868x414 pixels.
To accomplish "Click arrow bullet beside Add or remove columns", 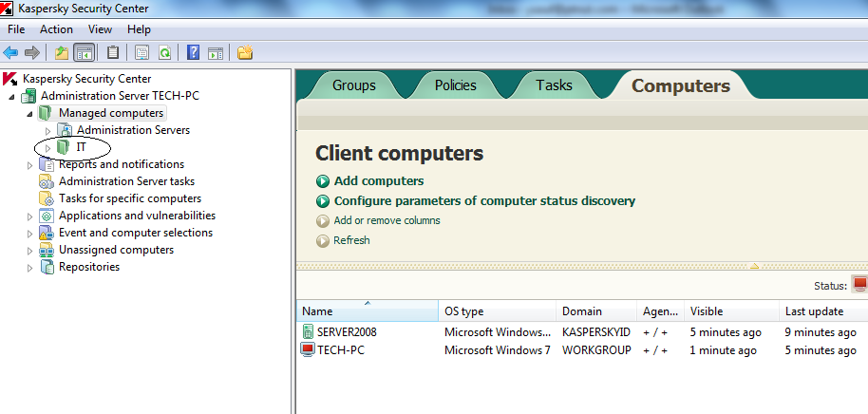I will coord(323,221).
